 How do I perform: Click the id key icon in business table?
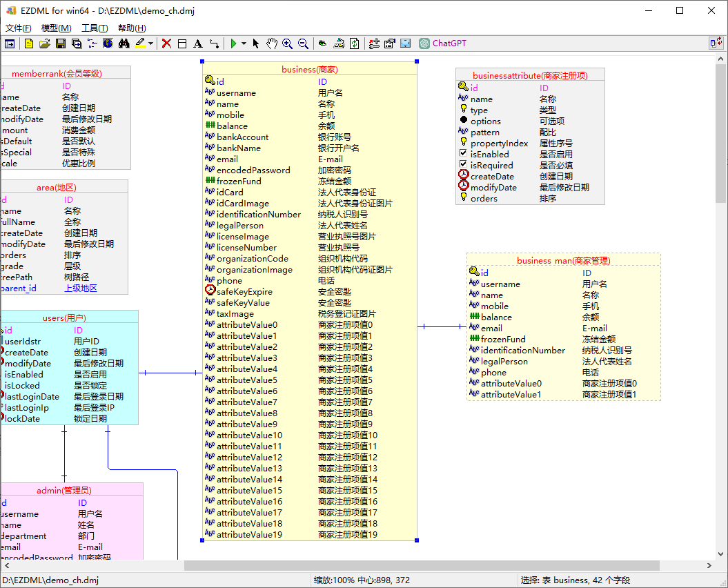coord(210,80)
